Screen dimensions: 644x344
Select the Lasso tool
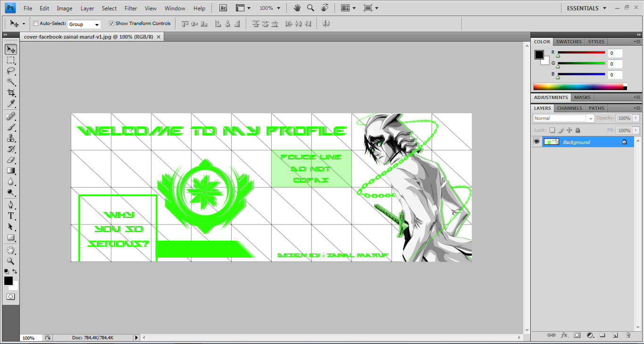[10, 71]
